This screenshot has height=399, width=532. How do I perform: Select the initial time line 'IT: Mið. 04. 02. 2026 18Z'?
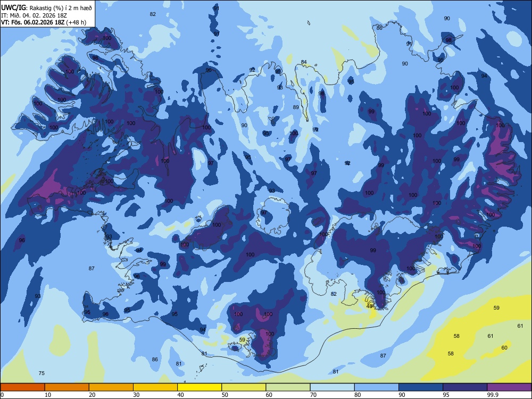pyautogui.click(x=34, y=15)
